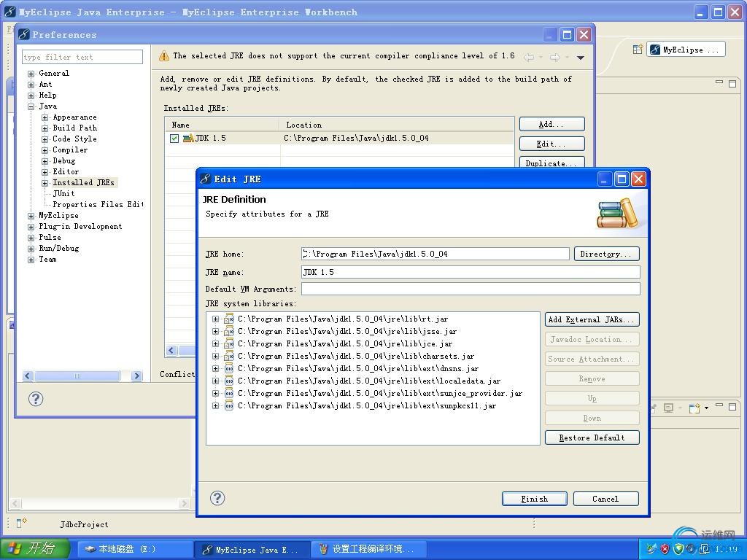
Task: Expand the jsse.jar library node
Action: [215, 332]
